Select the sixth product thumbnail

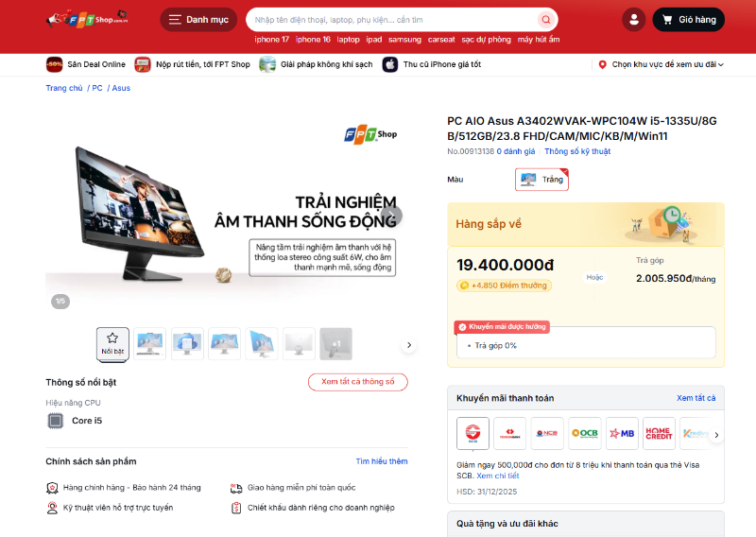pyautogui.click(x=299, y=344)
